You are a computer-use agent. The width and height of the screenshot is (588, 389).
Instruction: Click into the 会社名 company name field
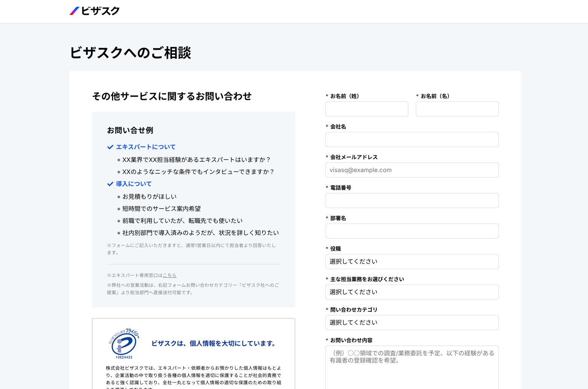pos(412,139)
